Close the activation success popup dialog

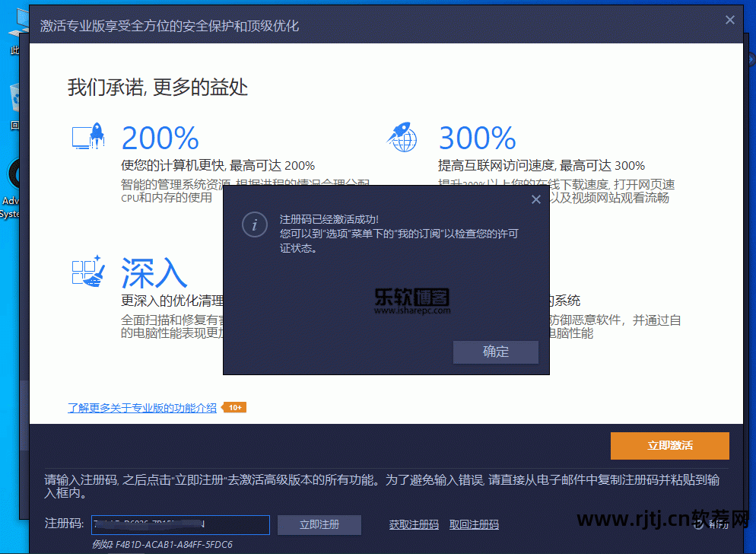coord(536,199)
